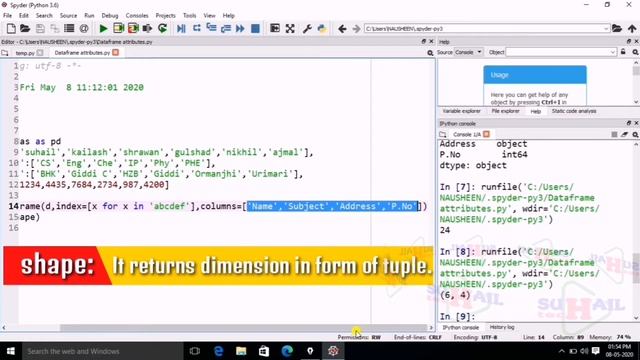Open the Debug menu
The image size is (640, 360).
[110, 16]
